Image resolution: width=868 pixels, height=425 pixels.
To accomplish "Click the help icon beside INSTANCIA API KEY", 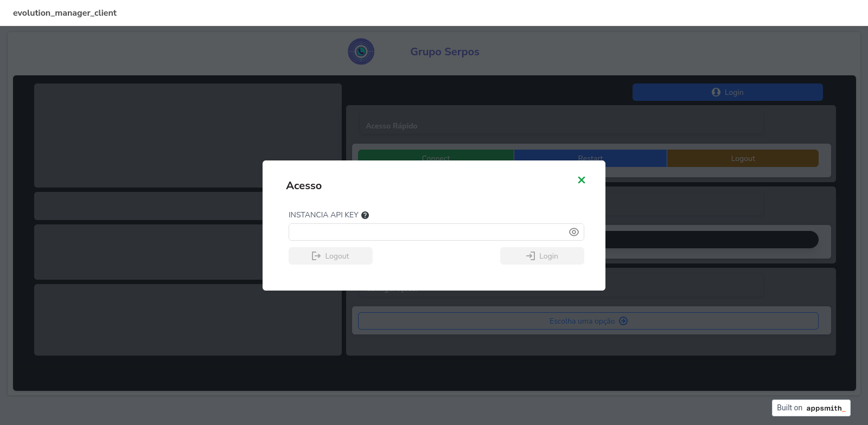I will pos(365,215).
